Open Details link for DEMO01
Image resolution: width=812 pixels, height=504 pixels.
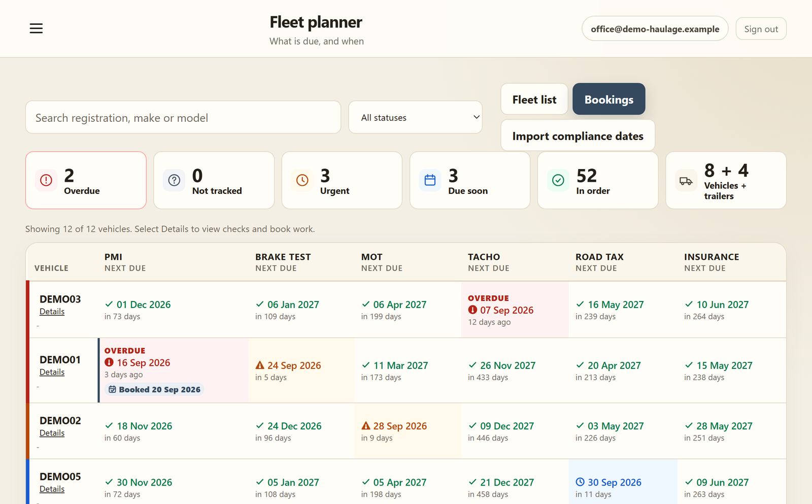click(52, 372)
